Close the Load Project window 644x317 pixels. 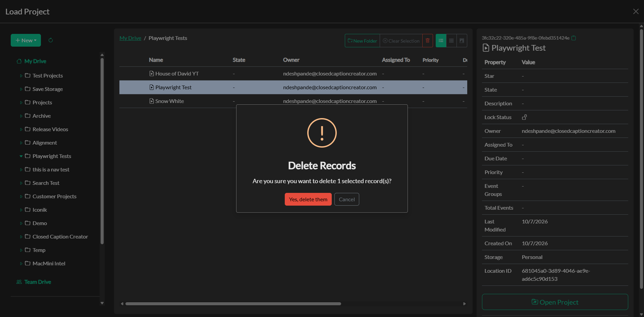click(636, 11)
